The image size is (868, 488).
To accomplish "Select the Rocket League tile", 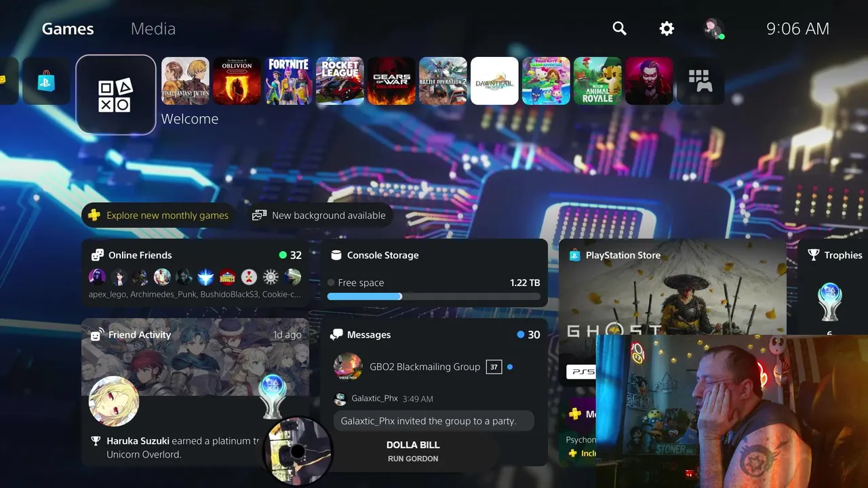I will [x=340, y=81].
